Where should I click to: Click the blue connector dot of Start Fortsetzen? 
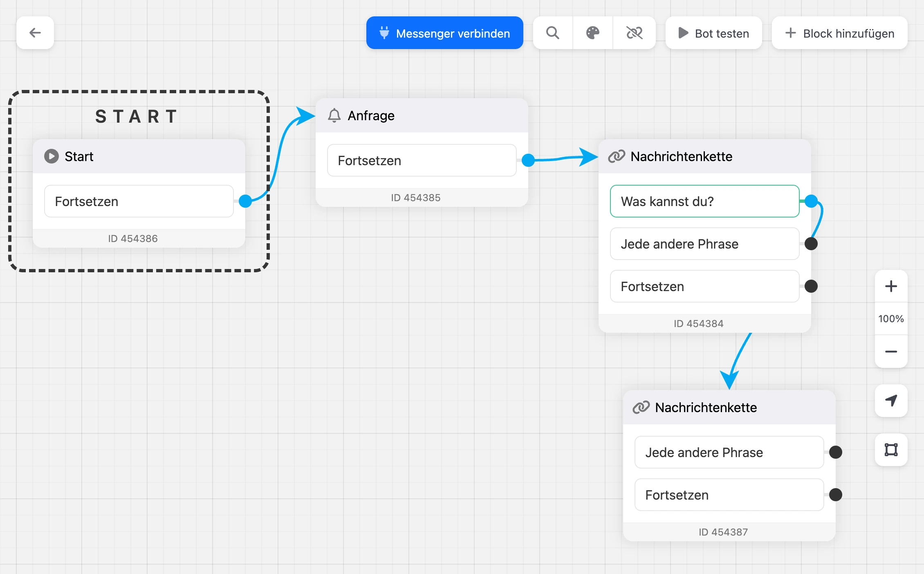click(245, 201)
